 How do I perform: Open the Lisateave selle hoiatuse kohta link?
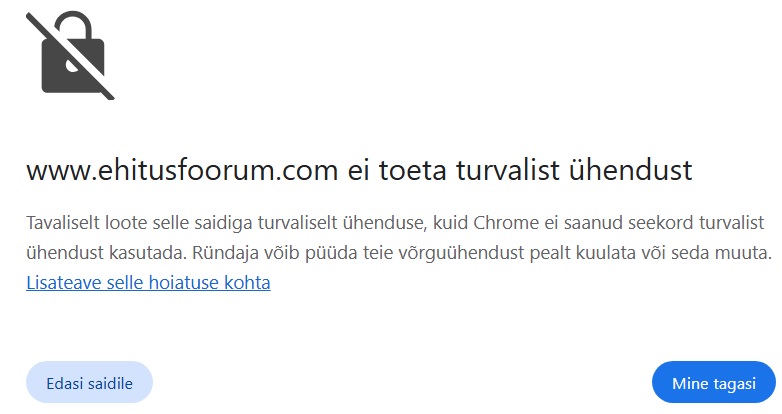148,282
